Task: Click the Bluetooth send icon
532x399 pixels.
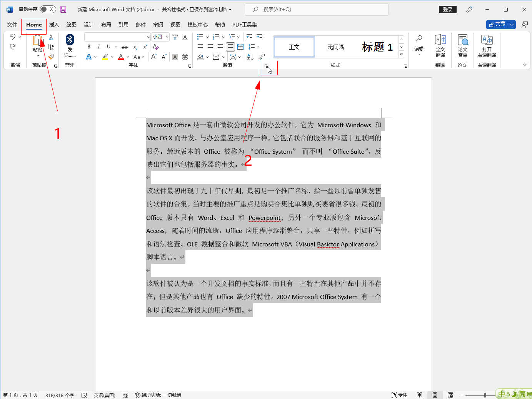Action: pyautogui.click(x=70, y=40)
